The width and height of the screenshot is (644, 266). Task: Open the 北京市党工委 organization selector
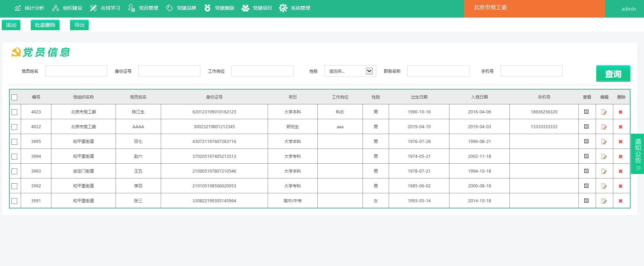[534, 8]
